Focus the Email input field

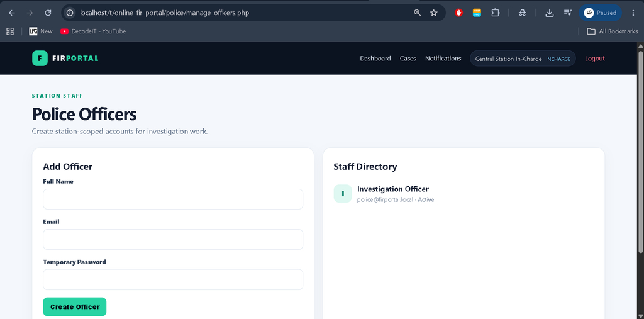point(173,239)
